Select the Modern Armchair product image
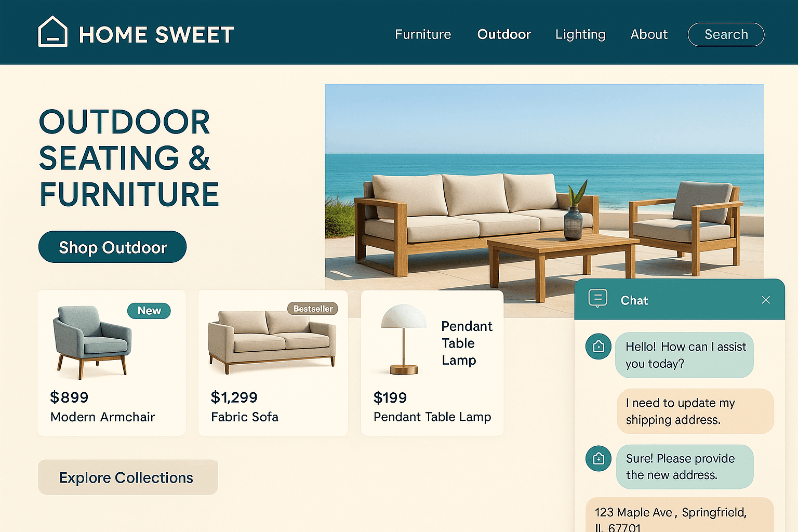 point(92,341)
